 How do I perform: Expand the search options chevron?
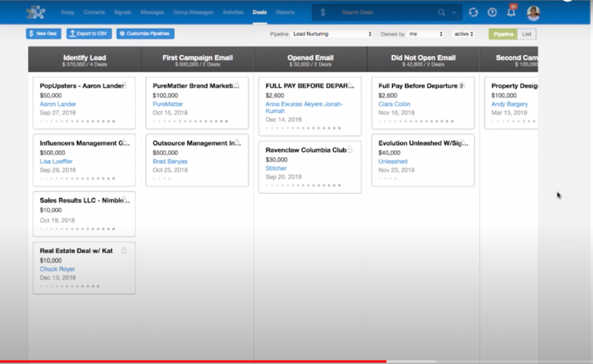454,13
